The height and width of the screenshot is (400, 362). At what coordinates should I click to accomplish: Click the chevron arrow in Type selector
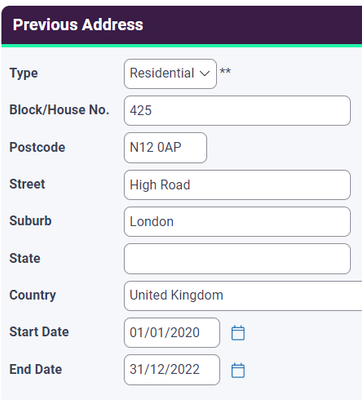point(204,73)
